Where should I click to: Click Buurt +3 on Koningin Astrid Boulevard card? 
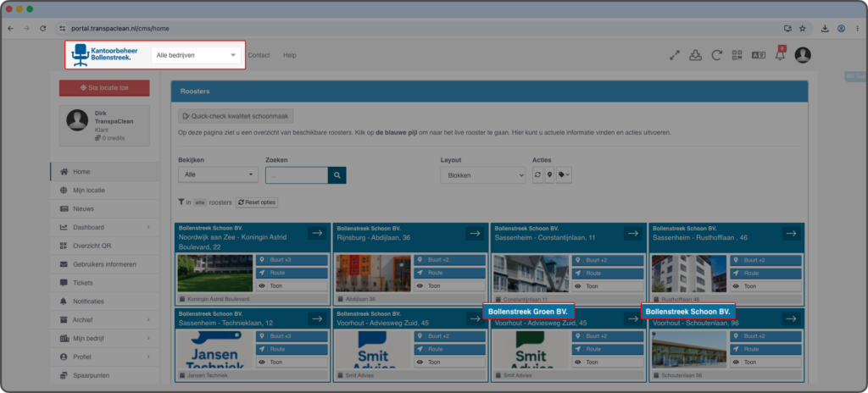tap(292, 260)
